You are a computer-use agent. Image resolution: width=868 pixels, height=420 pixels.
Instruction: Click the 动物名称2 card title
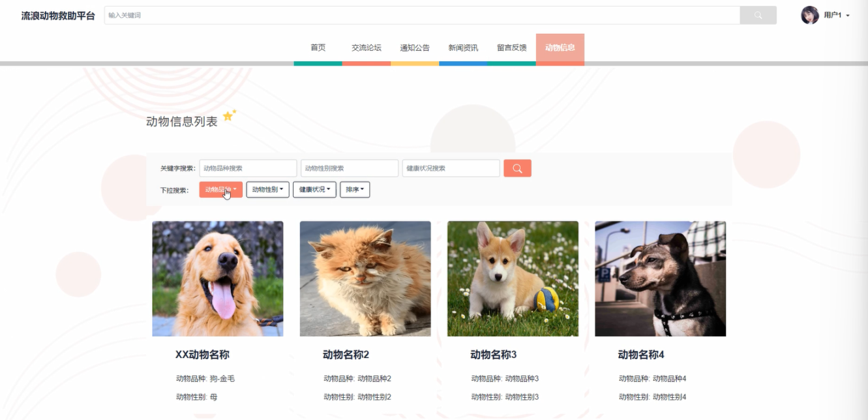click(x=346, y=355)
